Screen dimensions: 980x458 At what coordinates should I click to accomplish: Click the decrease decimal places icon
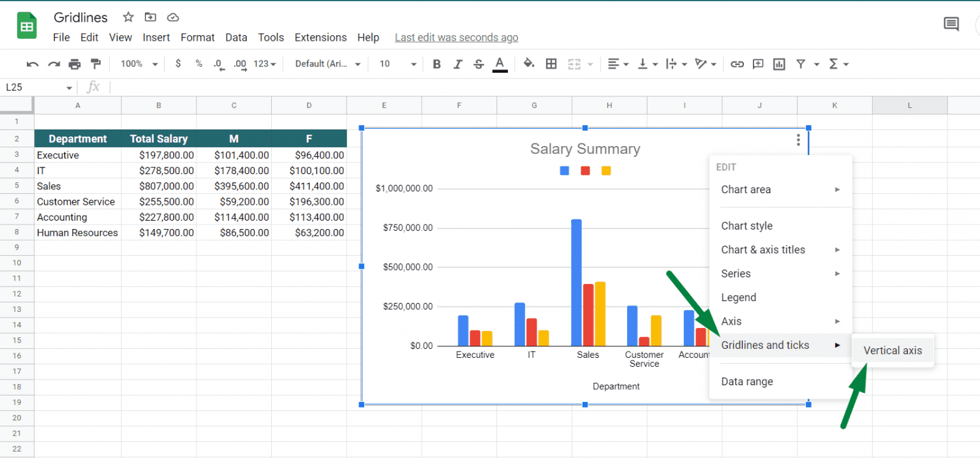[218, 64]
